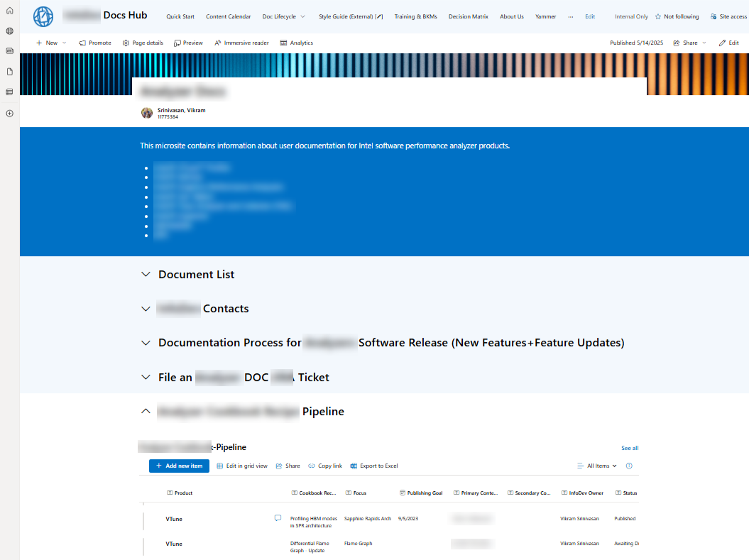Sort by the Cookbook Rec... column header
The height and width of the screenshot is (560, 749).
[x=314, y=493]
